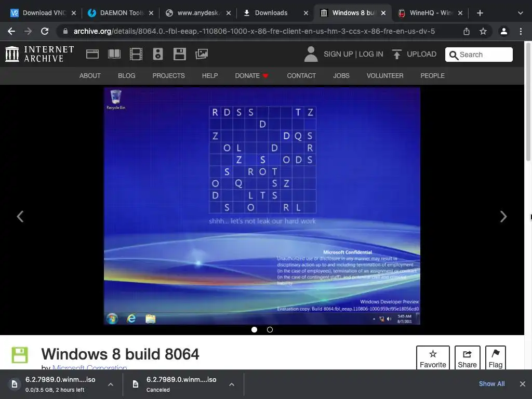The height and width of the screenshot is (399, 532).
Task: Select the second carousel dot
Action: [x=270, y=329]
